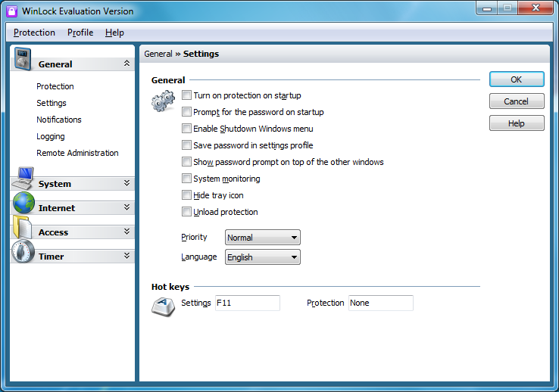Click the WinLock purple lock title icon

pos(12,11)
